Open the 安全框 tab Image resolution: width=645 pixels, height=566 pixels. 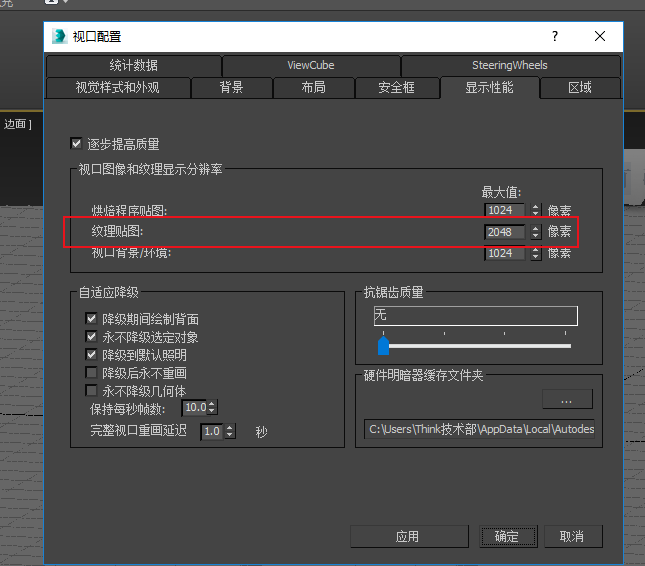pos(397,88)
